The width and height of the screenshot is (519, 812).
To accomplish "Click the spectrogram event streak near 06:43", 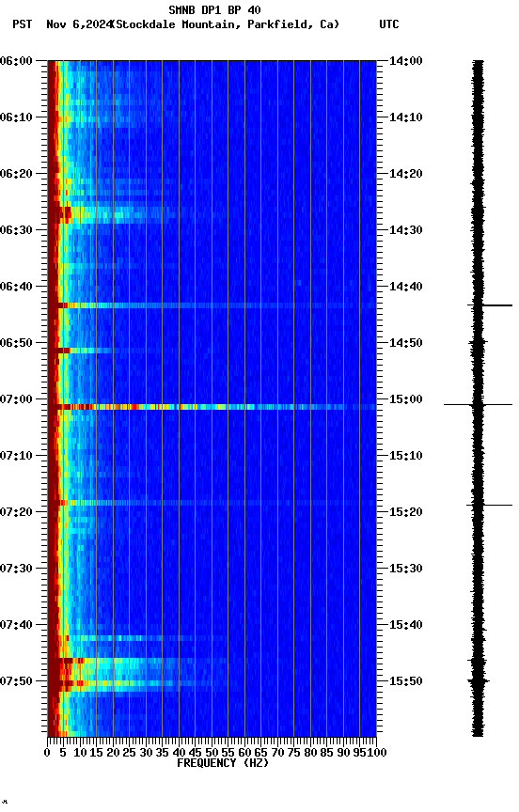I will 212,305.
